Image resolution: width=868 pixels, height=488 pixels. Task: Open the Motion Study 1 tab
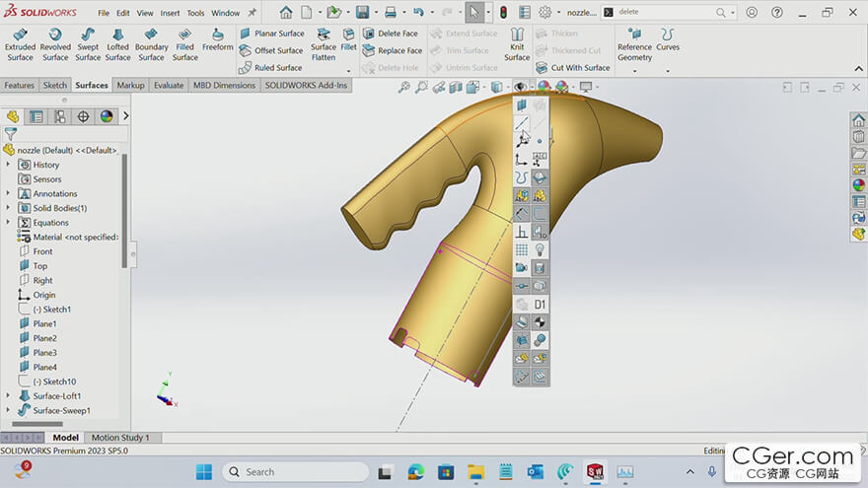coord(120,438)
